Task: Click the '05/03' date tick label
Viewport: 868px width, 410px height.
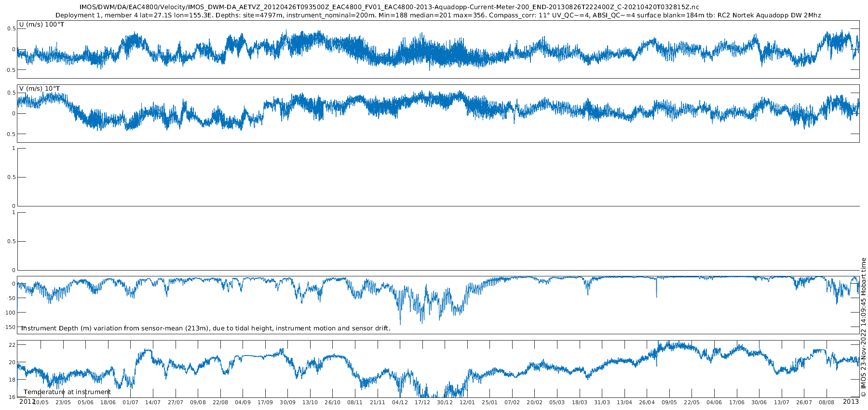Action: (557, 402)
